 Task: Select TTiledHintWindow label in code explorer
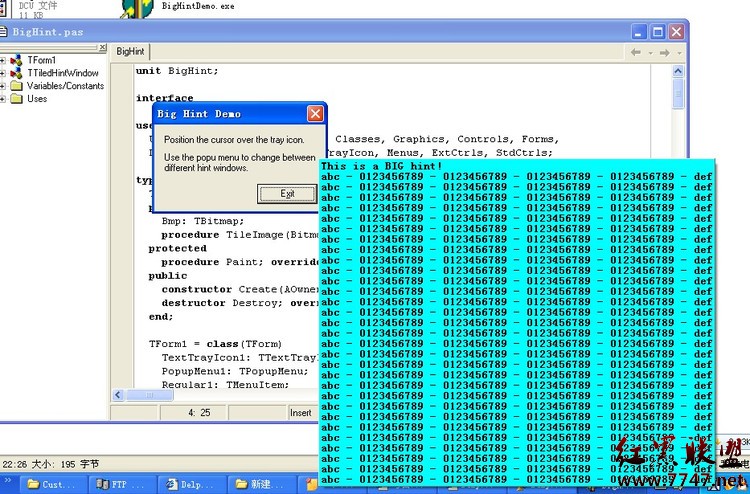[x=63, y=73]
